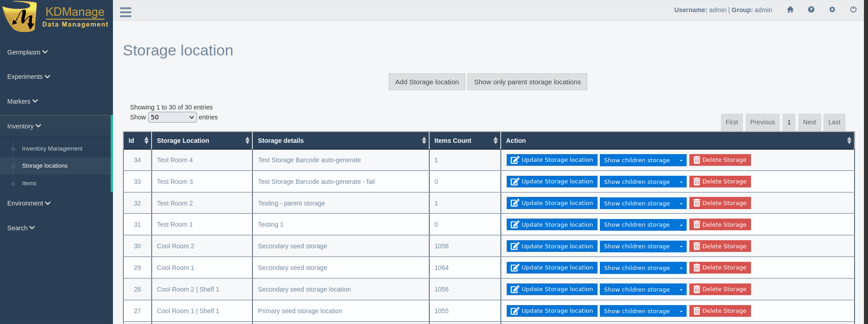Screen dimensions: 868x324
Task: Expand the Experiments sidebar menu
Action: (x=29, y=77)
